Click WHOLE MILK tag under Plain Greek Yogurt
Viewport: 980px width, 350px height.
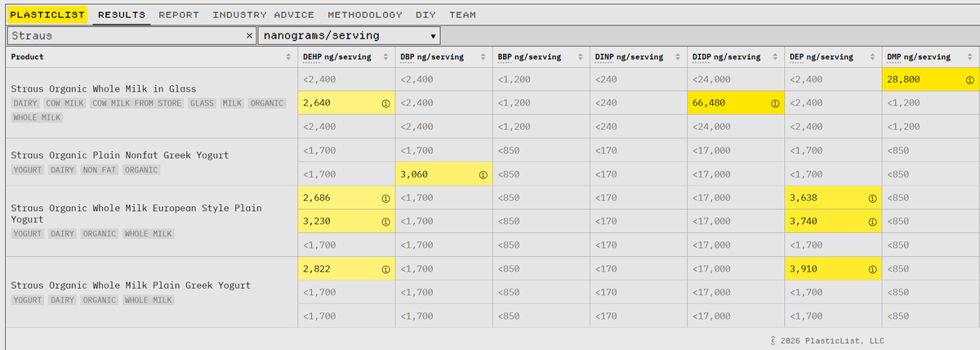[148, 301]
